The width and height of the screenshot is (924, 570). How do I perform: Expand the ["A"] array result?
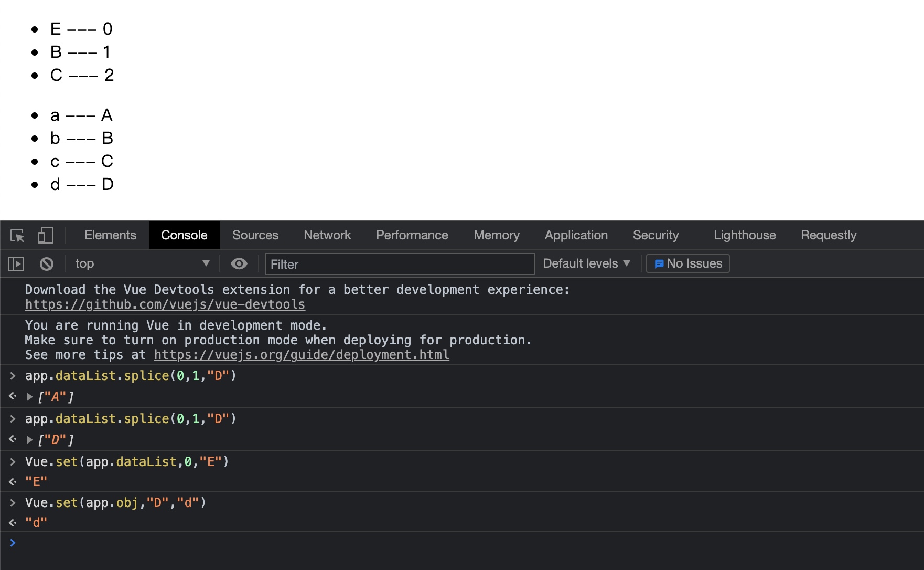[x=30, y=397]
